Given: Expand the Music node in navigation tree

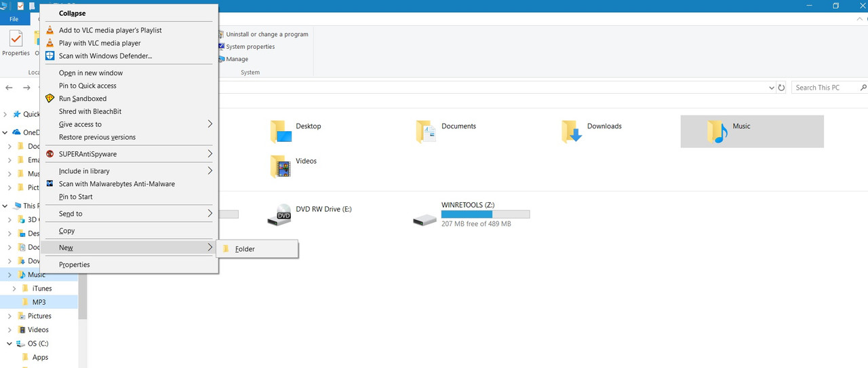Looking at the screenshot, I should coord(9,275).
